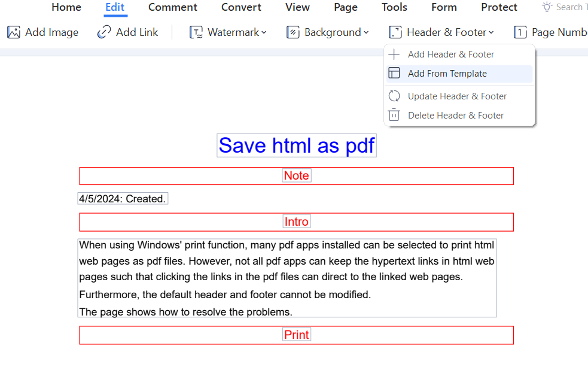The height and width of the screenshot is (373, 588).
Task: Open the Home tab
Action: (x=66, y=7)
